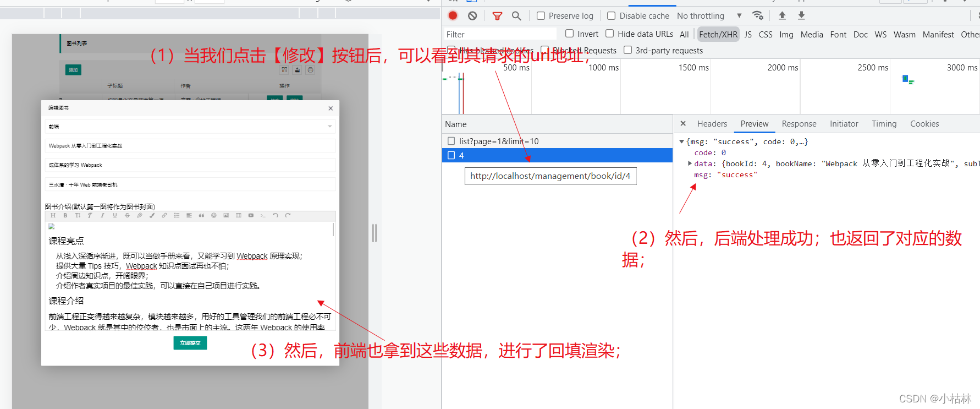This screenshot has width=980, height=409.
Task: Select the All filter type
Action: [x=684, y=34]
